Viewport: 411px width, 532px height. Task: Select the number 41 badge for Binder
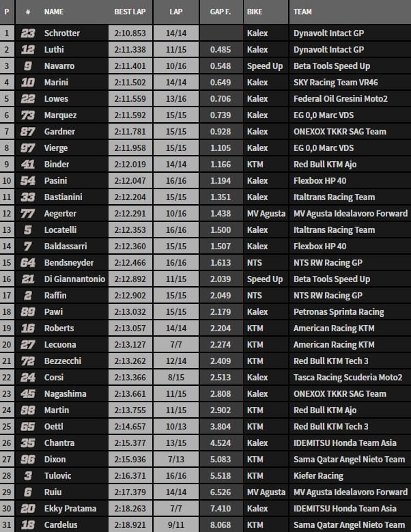27,164
